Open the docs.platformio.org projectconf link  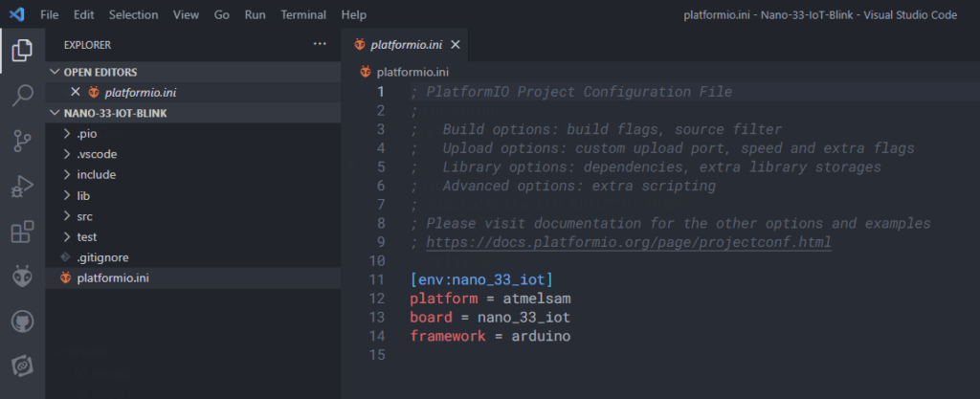coord(629,242)
